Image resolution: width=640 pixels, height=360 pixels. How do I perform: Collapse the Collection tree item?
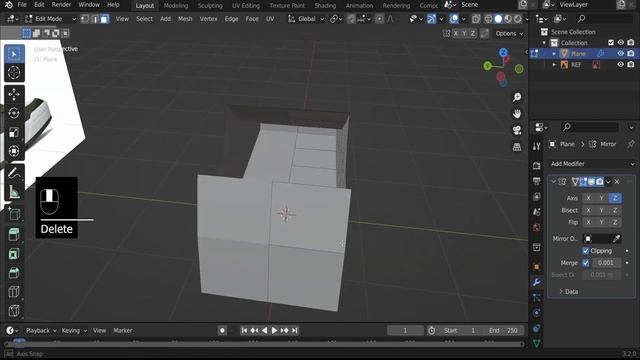pyautogui.click(x=544, y=42)
